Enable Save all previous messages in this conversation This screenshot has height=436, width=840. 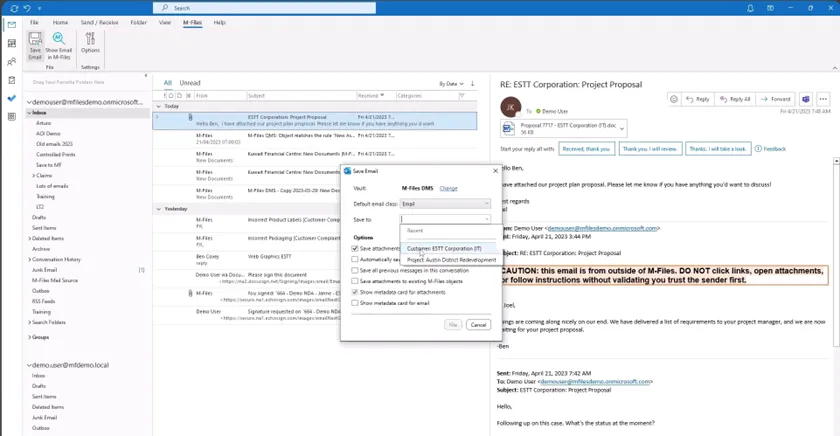(x=355, y=270)
